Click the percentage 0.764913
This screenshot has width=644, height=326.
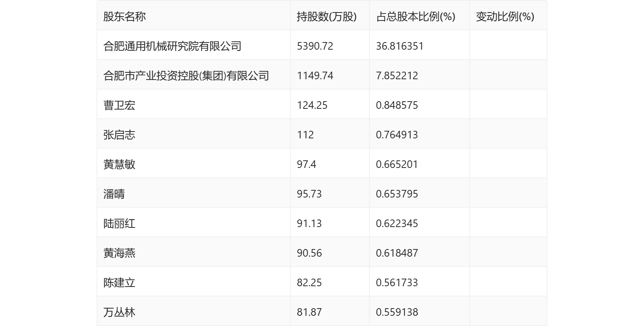pos(397,135)
